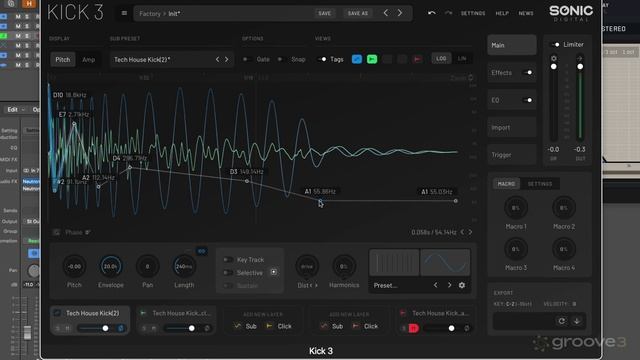This screenshot has height=360, width=640.
Task: Click the phase icon of Tech House Kick(2) layer
Action: pyautogui.click(x=121, y=328)
